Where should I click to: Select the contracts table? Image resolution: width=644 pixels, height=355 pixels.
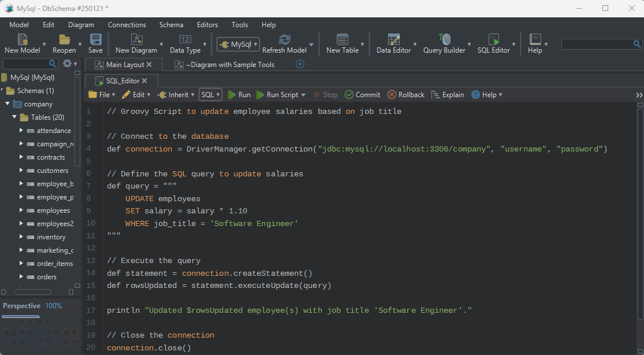click(x=51, y=157)
